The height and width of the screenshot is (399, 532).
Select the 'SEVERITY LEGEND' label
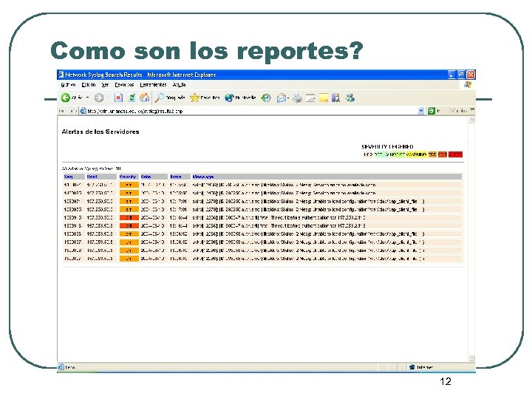point(387,146)
